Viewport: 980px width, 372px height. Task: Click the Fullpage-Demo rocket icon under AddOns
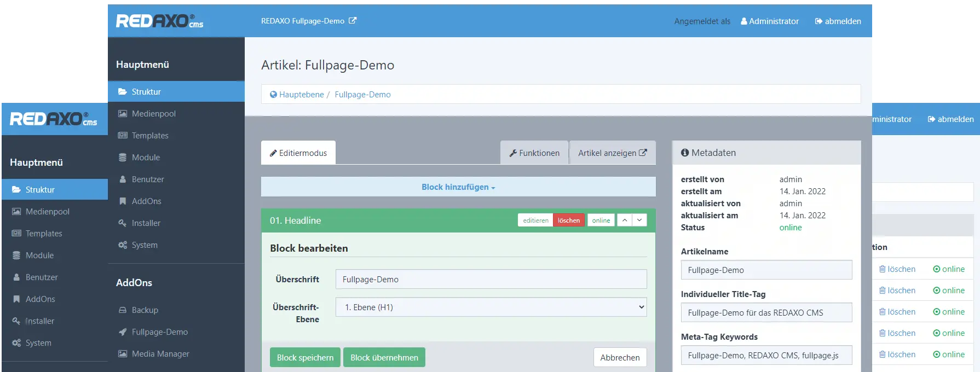(123, 332)
